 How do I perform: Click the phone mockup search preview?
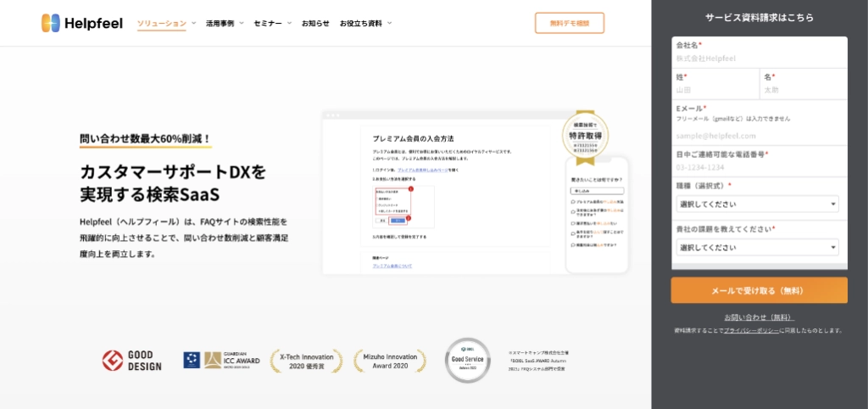click(597, 215)
